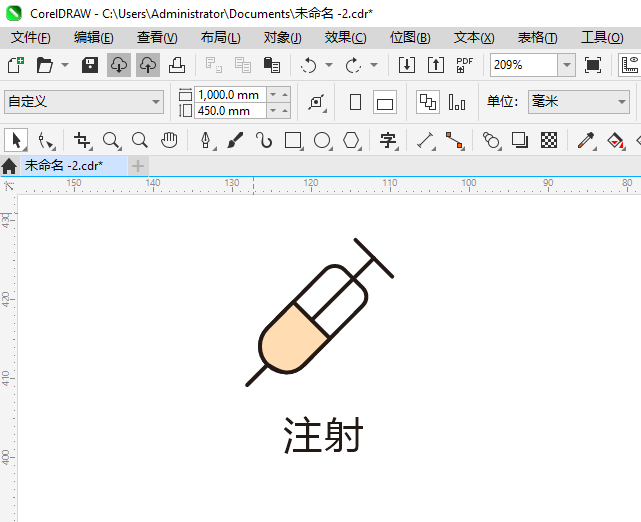The height and width of the screenshot is (522, 641).
Task: Click the Print icon
Action: tap(177, 65)
